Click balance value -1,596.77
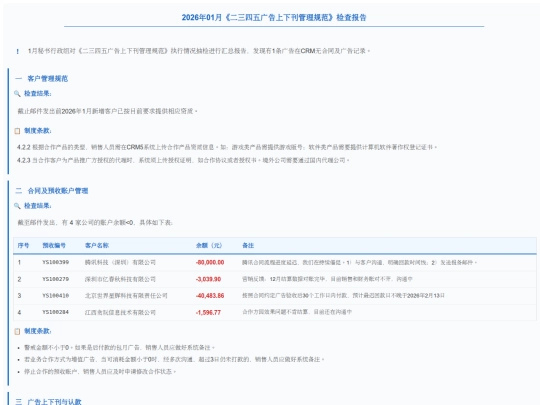Screen dimensions: 540x405 click(x=208, y=312)
